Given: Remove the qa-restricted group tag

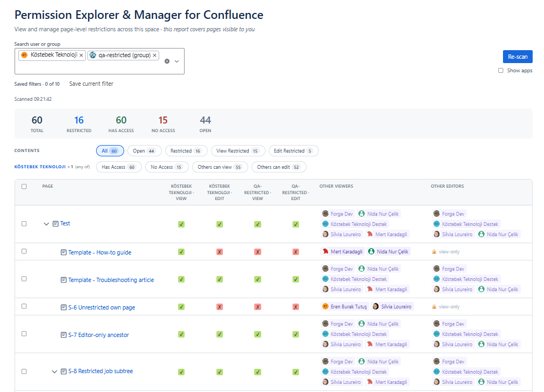Looking at the screenshot, I should pos(155,55).
